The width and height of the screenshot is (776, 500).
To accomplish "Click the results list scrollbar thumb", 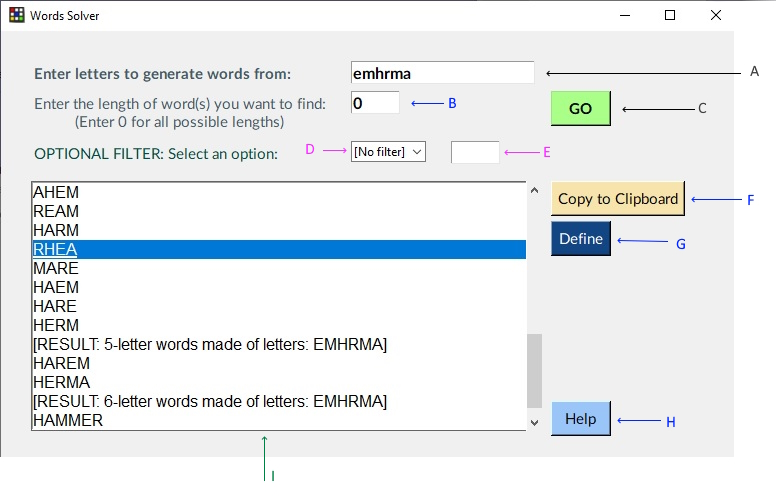I will point(534,371).
